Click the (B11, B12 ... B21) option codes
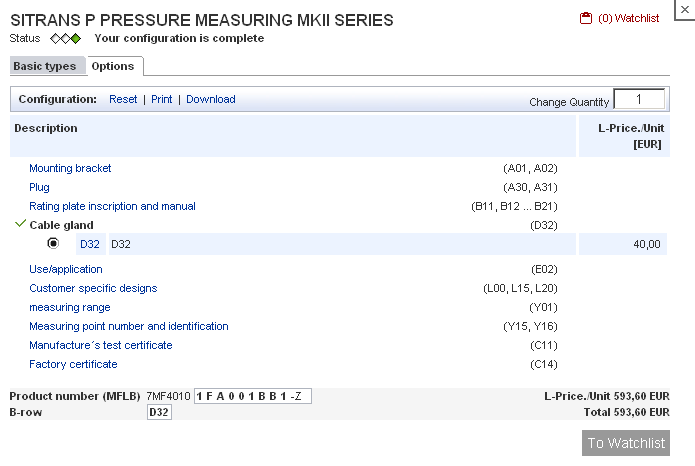The width and height of the screenshot is (695, 466). click(x=514, y=207)
